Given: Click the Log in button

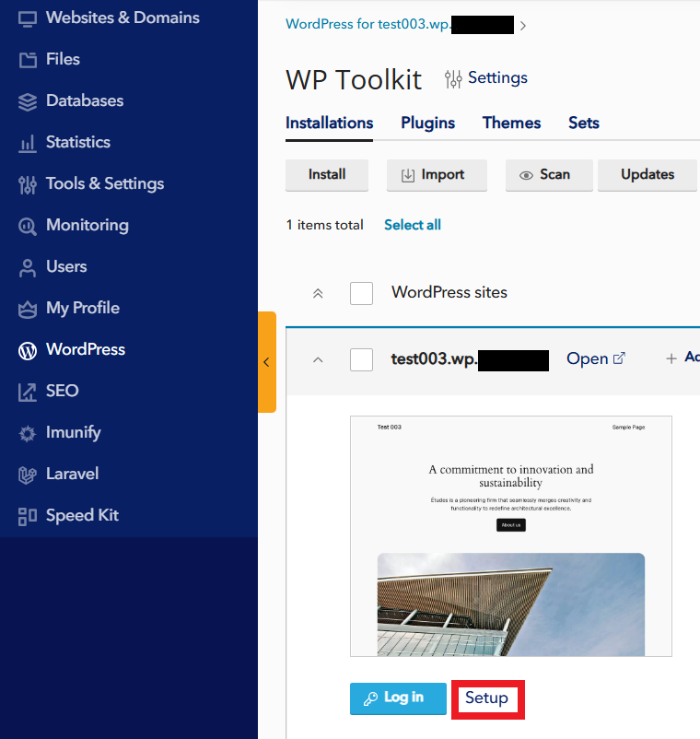Looking at the screenshot, I should tap(398, 698).
